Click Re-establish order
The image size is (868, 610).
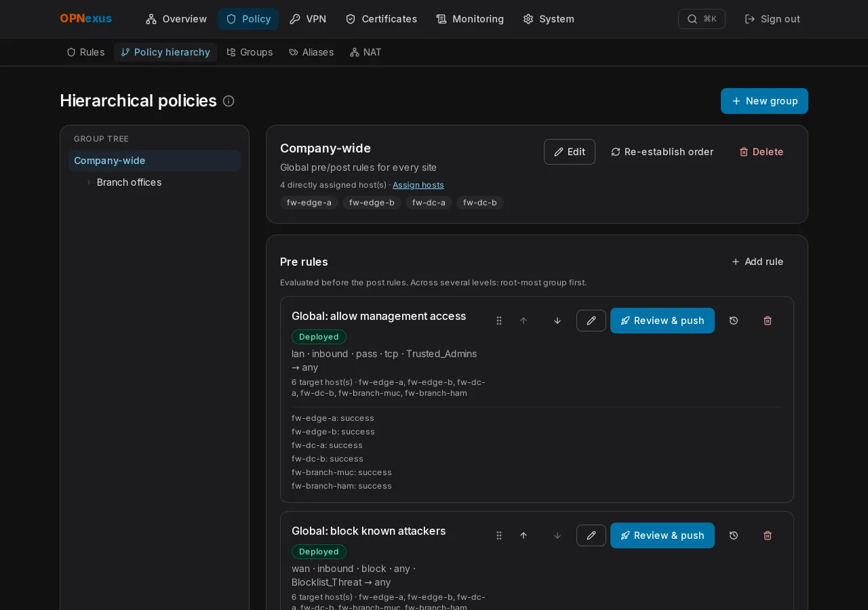click(662, 152)
